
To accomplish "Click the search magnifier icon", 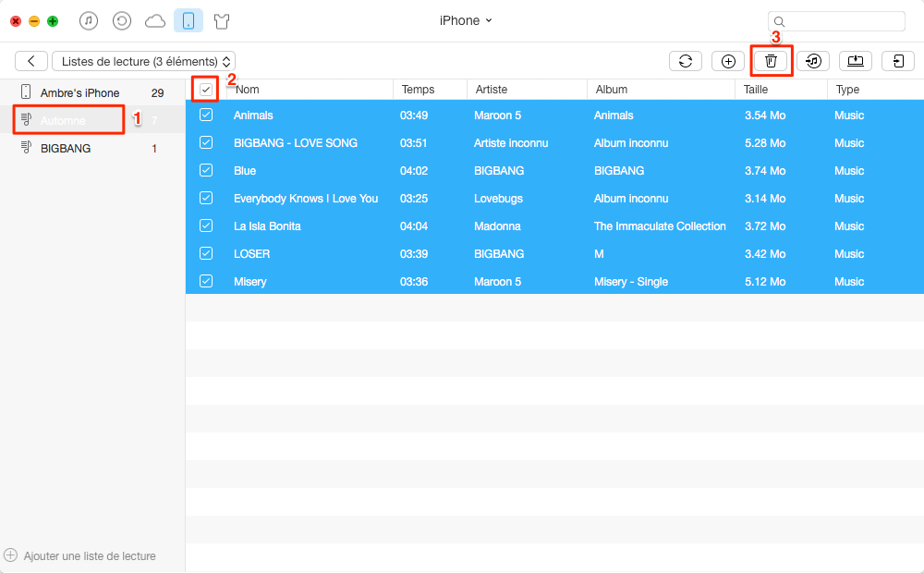I will coord(779,22).
